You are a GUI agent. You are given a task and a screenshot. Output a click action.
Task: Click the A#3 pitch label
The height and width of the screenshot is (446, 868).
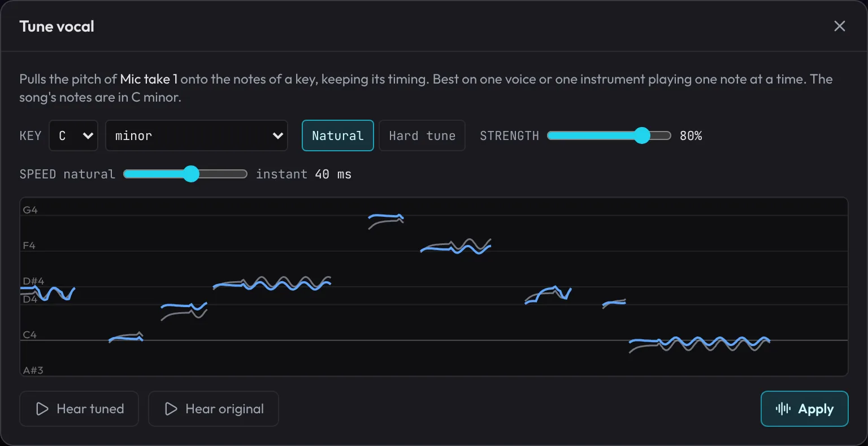33,370
